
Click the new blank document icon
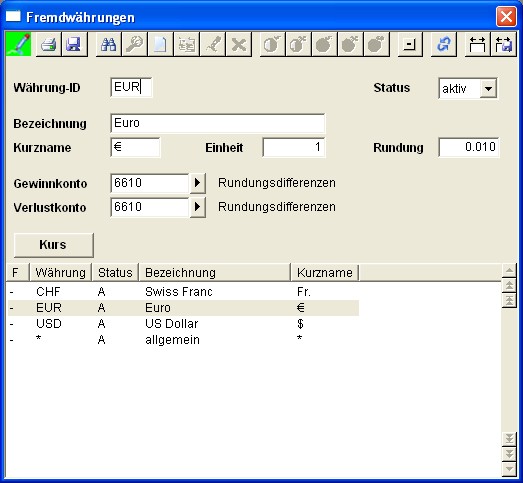click(160, 44)
